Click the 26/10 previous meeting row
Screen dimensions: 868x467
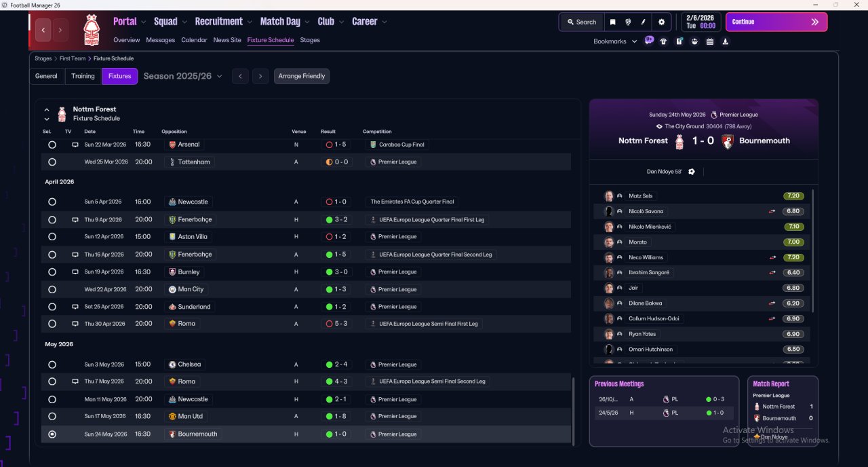click(665, 399)
